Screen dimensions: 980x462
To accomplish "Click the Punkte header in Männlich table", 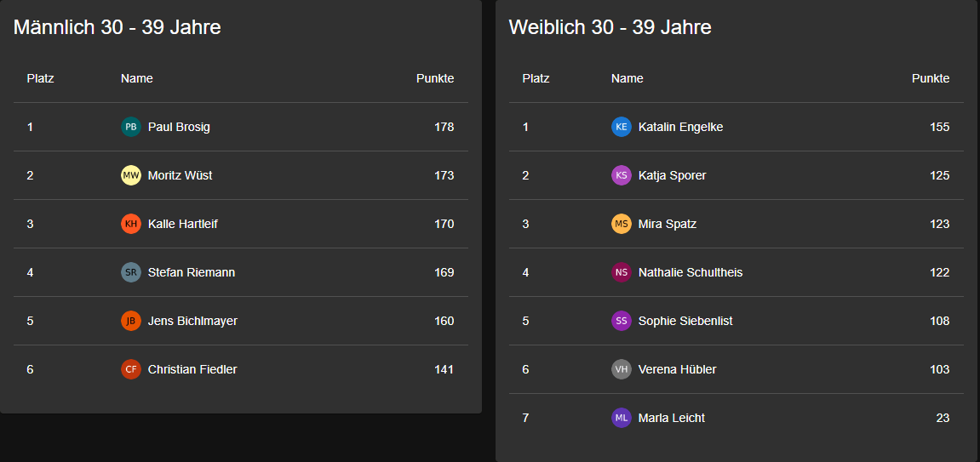I will [x=435, y=78].
